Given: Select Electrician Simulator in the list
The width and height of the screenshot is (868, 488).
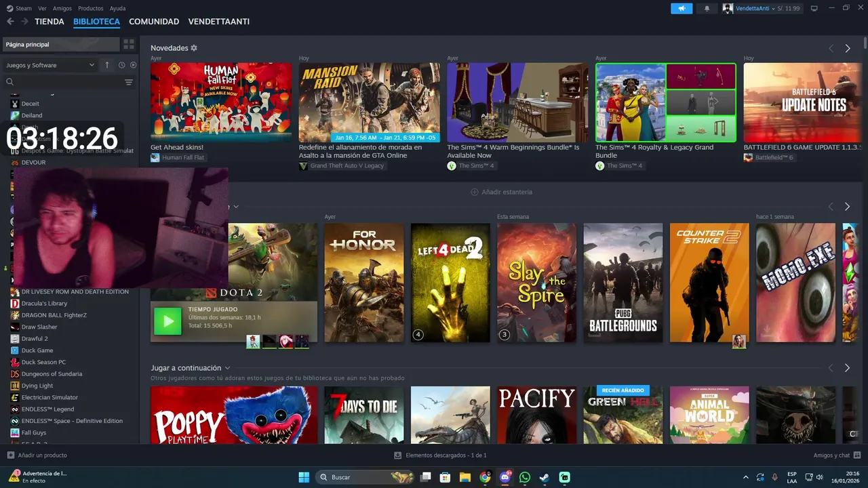Looking at the screenshot, I should tap(50, 397).
